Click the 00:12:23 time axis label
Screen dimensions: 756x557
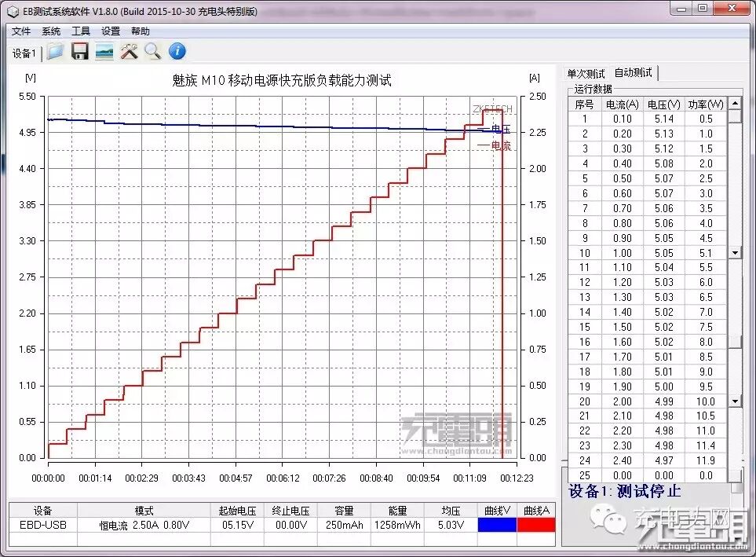tap(517, 478)
